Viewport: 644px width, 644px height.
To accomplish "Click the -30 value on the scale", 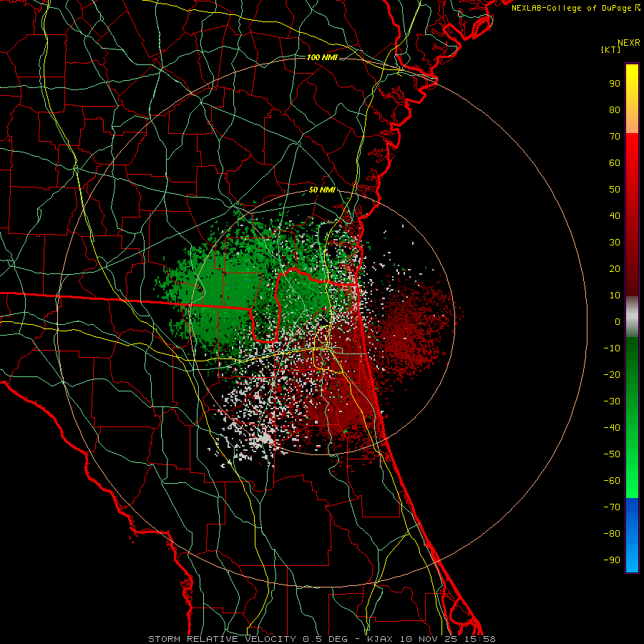I will (612, 401).
